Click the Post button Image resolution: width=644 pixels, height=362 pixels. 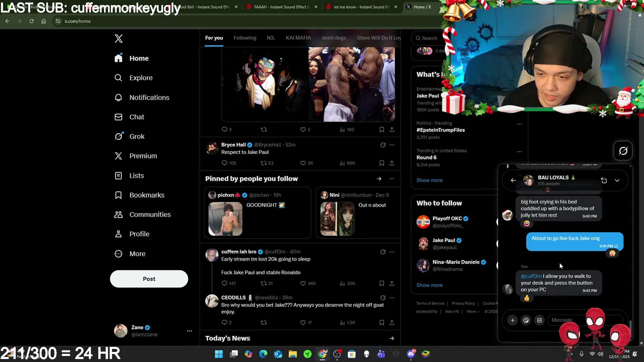149,279
